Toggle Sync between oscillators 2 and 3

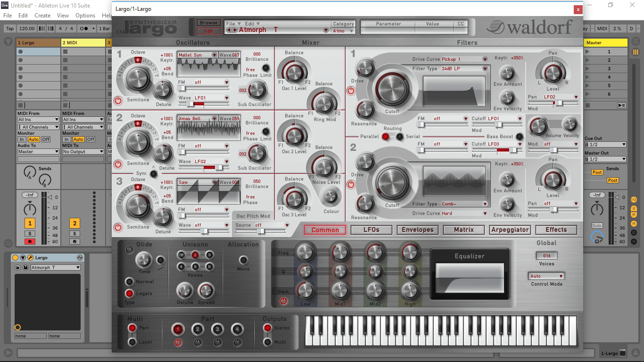click(x=154, y=174)
